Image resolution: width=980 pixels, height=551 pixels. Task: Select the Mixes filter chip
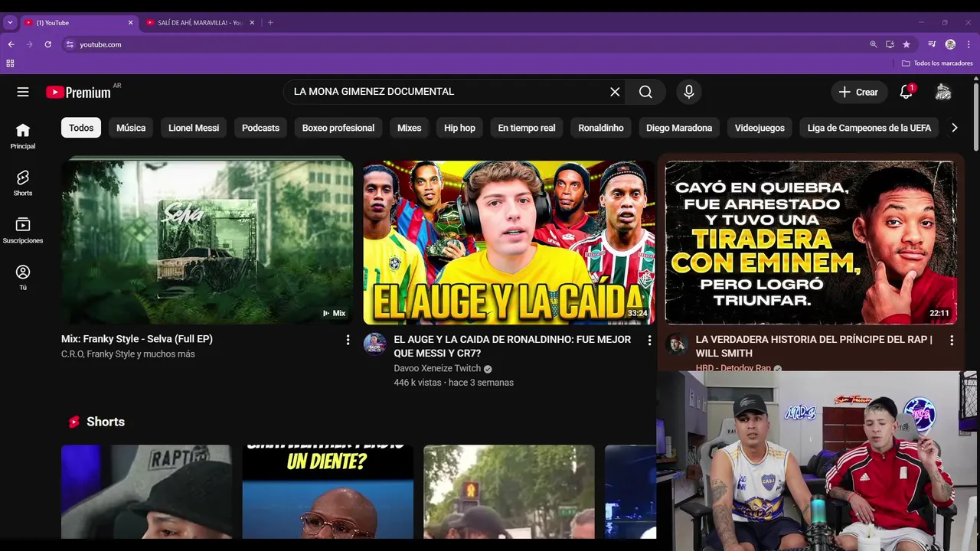[x=410, y=128]
